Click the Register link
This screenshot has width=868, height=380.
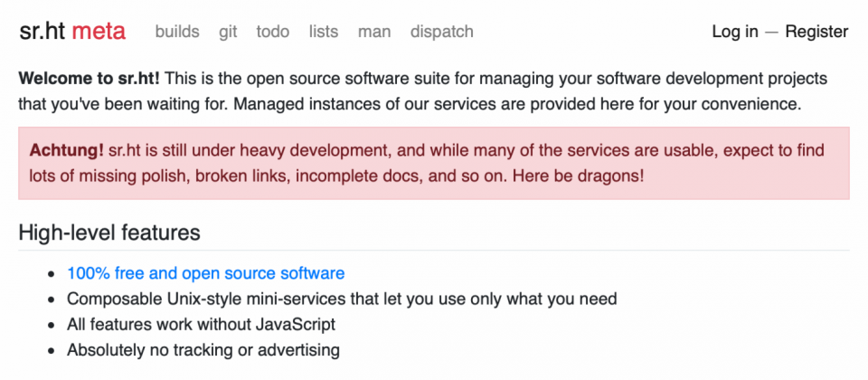[x=816, y=33]
